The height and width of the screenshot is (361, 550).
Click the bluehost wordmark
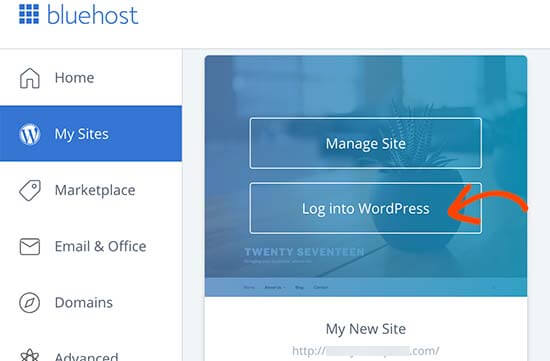tap(93, 15)
